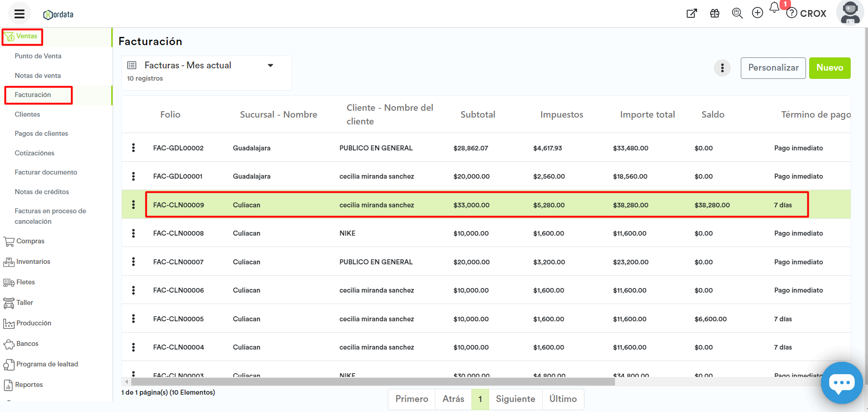Click the help question mark icon

click(x=792, y=13)
